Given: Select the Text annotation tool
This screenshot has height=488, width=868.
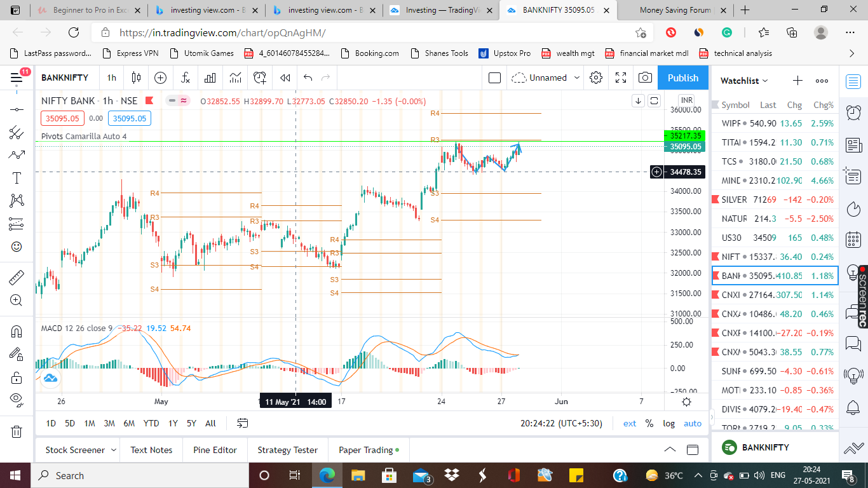Looking at the screenshot, I should [x=17, y=178].
